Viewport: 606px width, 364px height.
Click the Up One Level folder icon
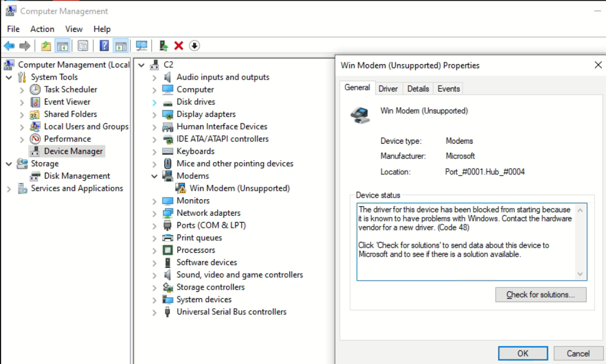click(x=46, y=46)
